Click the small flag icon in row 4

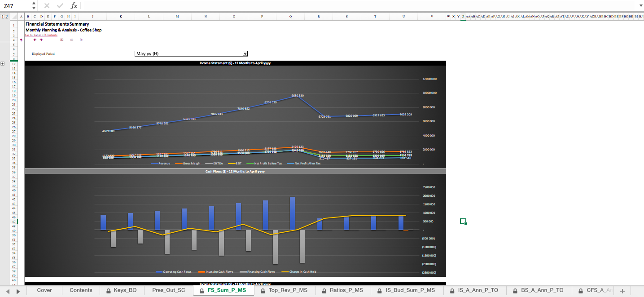(x=81, y=40)
